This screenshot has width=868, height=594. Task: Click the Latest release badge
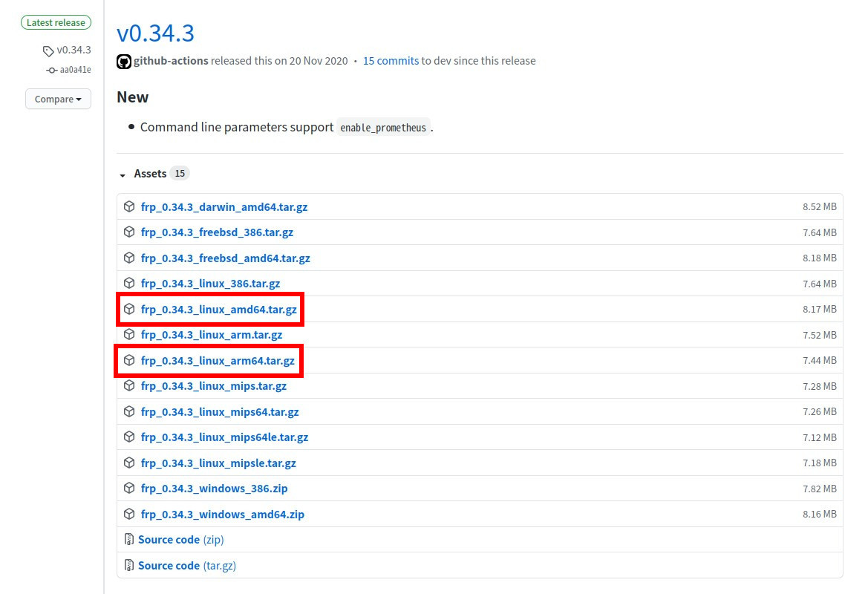pos(56,23)
